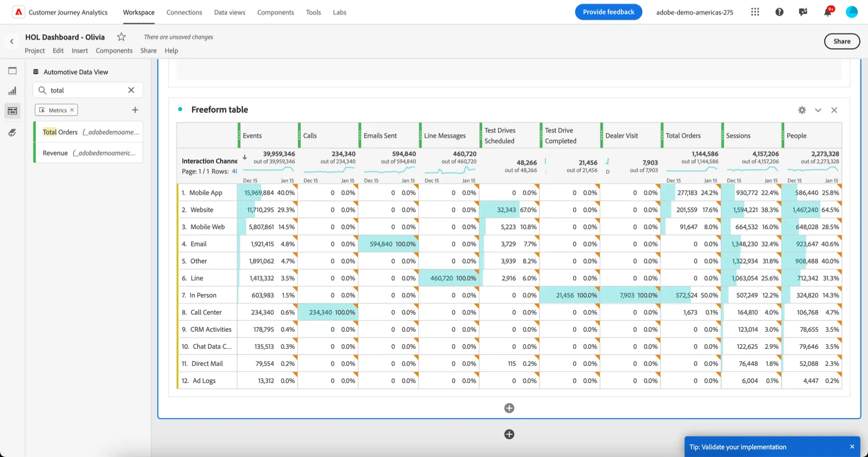
Task: Remove the Metrics filter tag
Action: [x=72, y=110]
